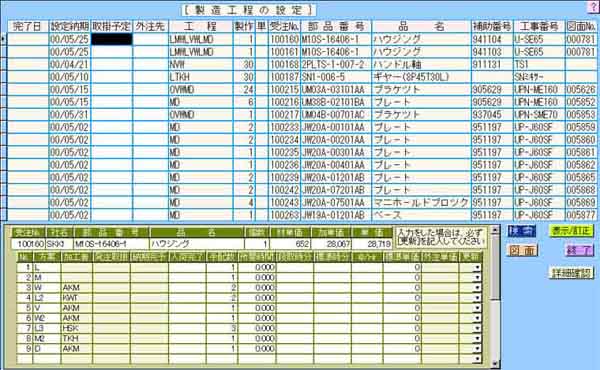Click the blue 検索 search button
The height and width of the screenshot is (370, 600).
click(x=522, y=231)
